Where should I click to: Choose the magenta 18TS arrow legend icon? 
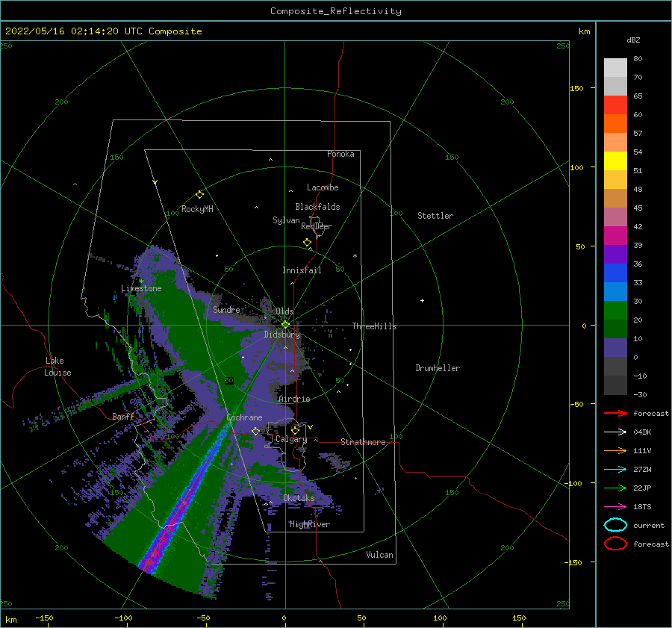tap(615, 507)
